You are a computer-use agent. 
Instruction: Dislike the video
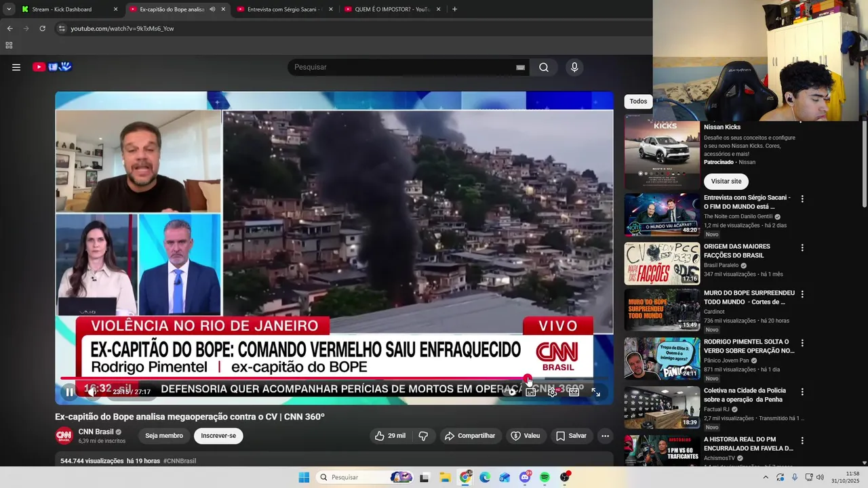[x=423, y=436]
